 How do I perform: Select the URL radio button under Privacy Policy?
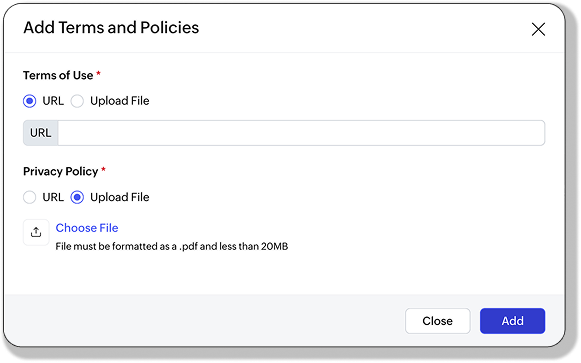point(30,197)
